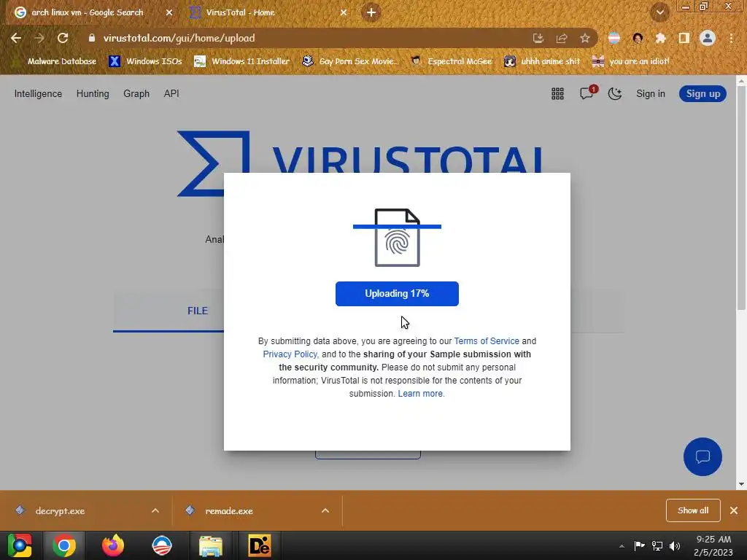Close the arch linux vm tab
The height and width of the screenshot is (560, 747).
tap(169, 13)
